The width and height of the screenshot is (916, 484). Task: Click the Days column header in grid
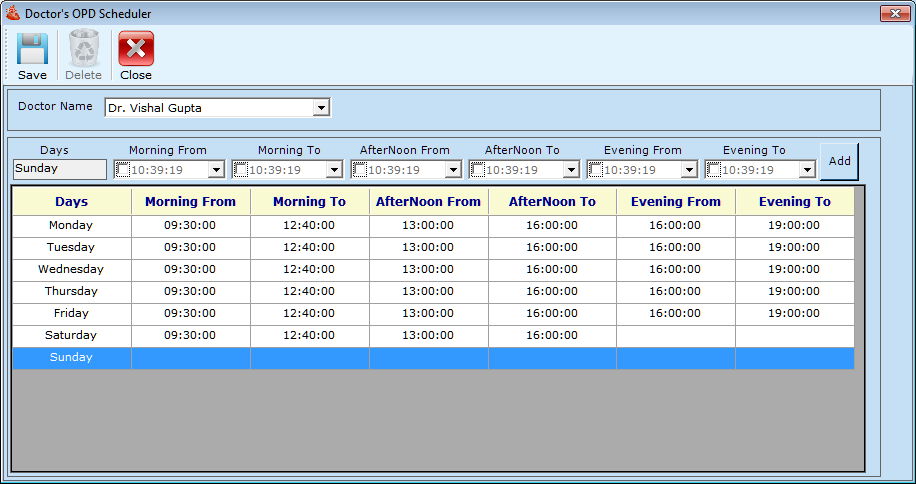tap(72, 202)
